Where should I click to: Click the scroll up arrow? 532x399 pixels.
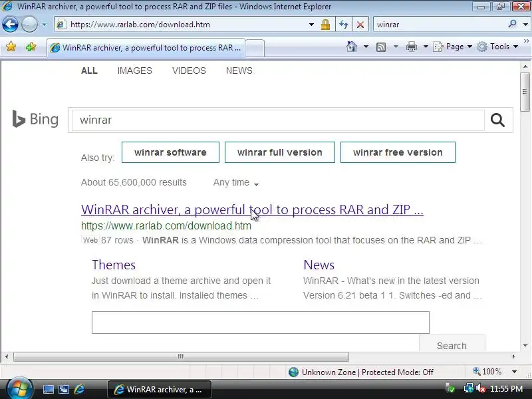pos(525,66)
